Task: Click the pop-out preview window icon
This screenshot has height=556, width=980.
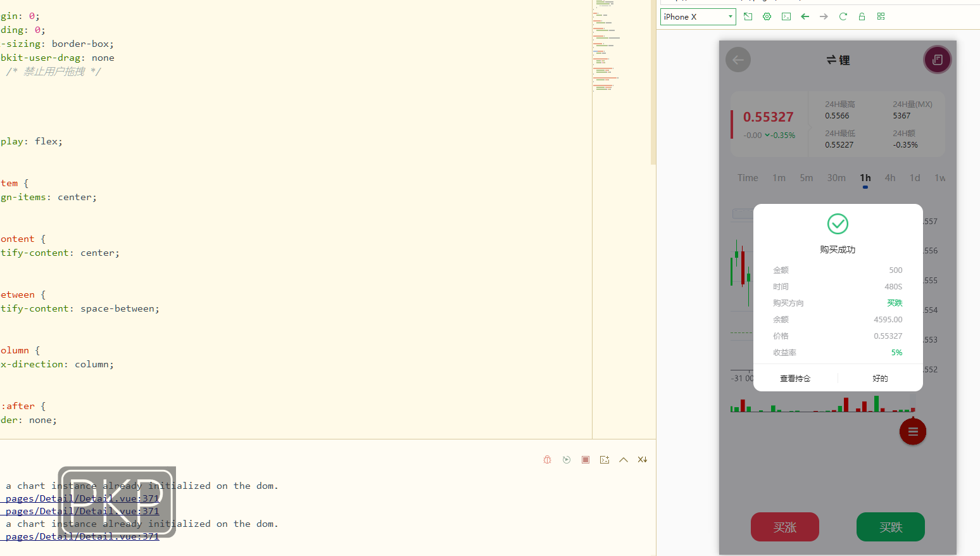Action: [748, 16]
